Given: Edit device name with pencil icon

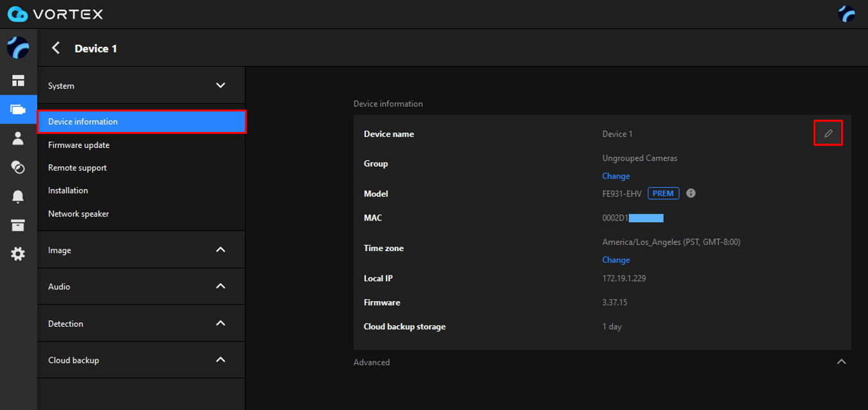Looking at the screenshot, I should [828, 133].
